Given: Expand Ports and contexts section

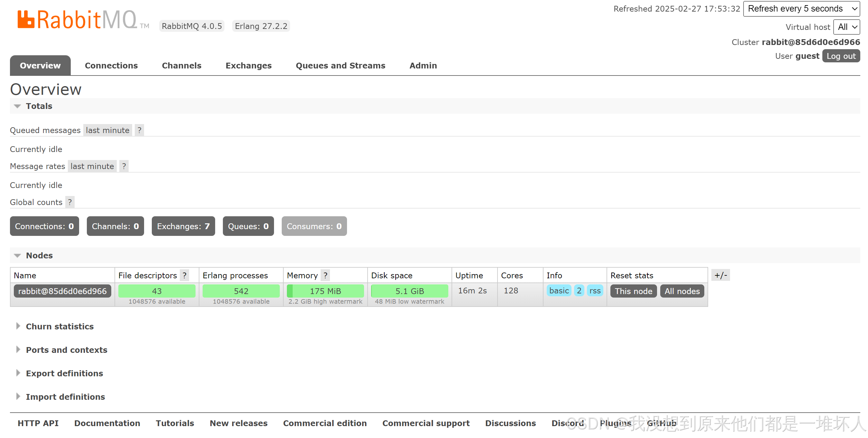Looking at the screenshot, I should tap(66, 350).
